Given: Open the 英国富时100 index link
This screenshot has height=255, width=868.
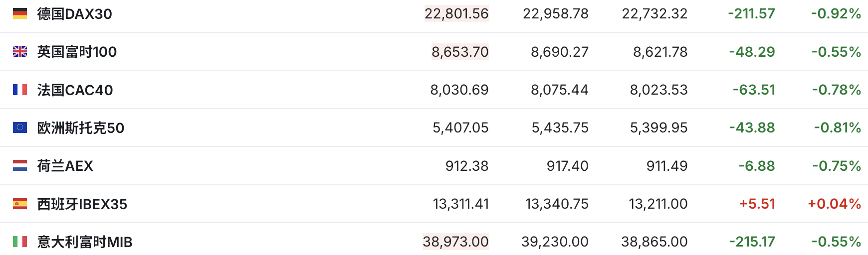Looking at the screenshot, I should pos(77,52).
